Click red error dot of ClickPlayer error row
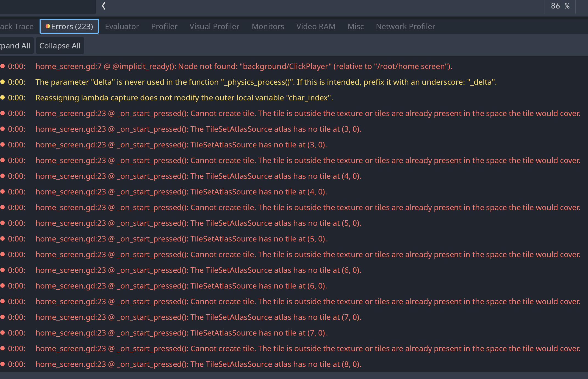588x379 pixels. point(3,66)
